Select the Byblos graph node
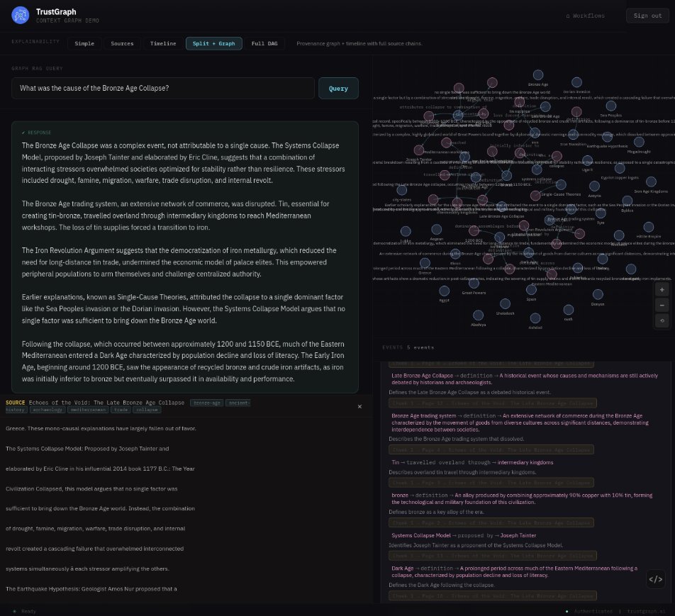Screen dimensions: 675x616 pos(627,201)
